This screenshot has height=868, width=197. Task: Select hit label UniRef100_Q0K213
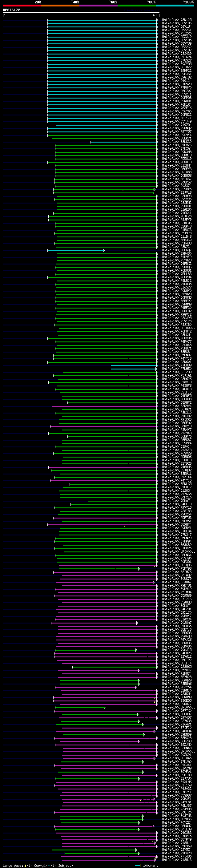(x=176, y=426)
